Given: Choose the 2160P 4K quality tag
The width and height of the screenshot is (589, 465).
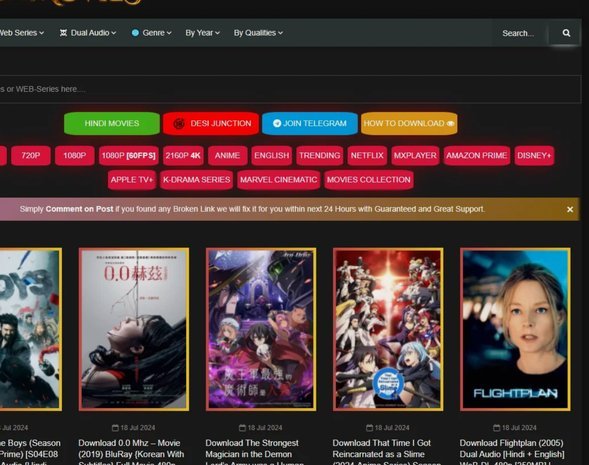Looking at the screenshot, I should [x=183, y=156].
